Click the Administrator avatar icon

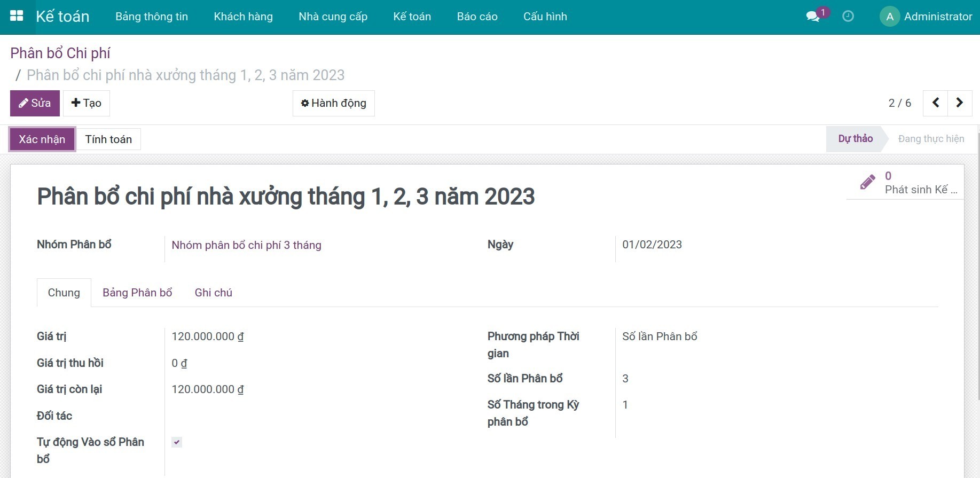click(x=889, y=17)
